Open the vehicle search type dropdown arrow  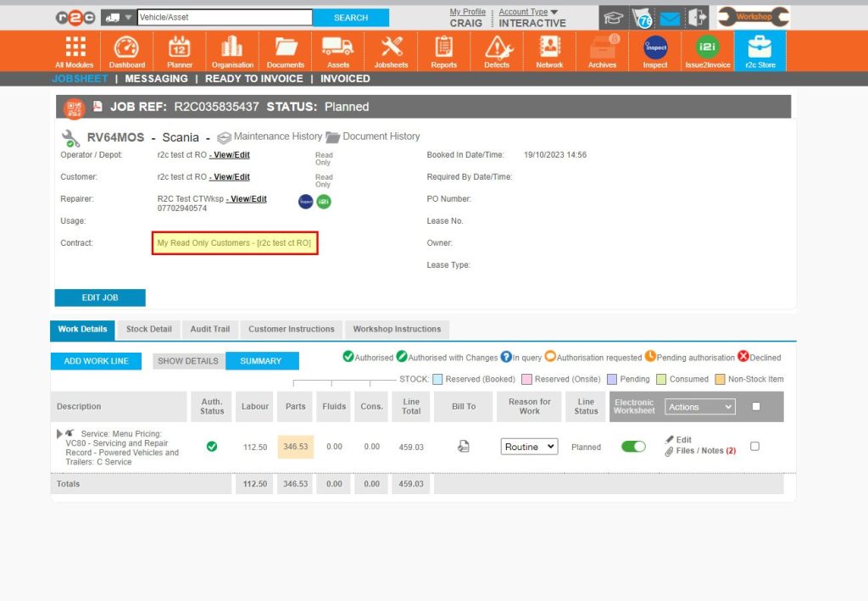coord(128,18)
